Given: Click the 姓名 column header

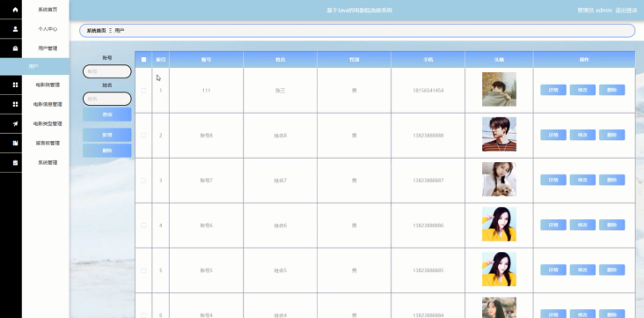Looking at the screenshot, I should click(280, 60).
